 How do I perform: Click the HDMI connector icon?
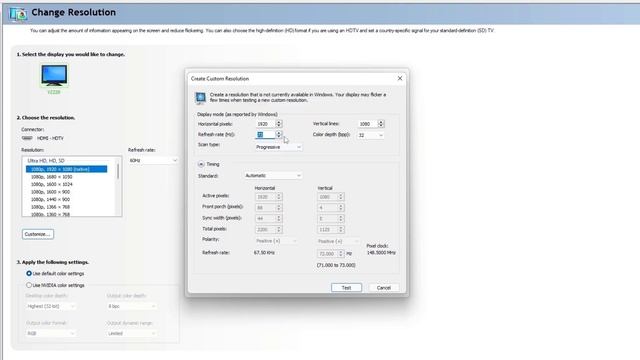tap(27, 138)
